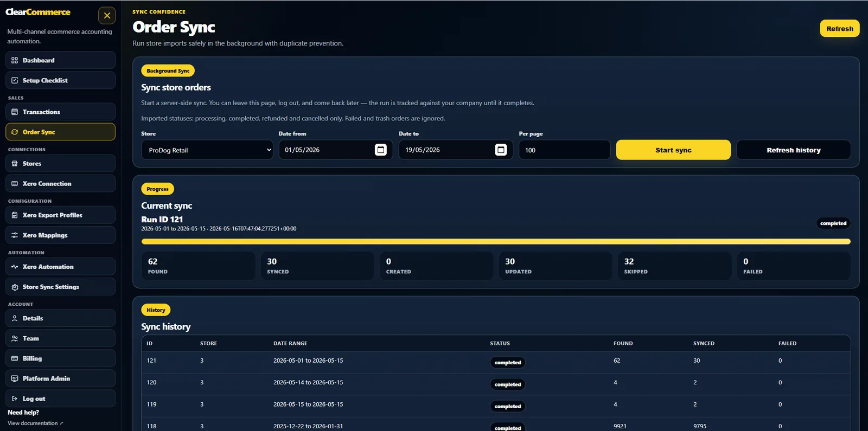Click the found value 9921 in row 118

[620, 426]
